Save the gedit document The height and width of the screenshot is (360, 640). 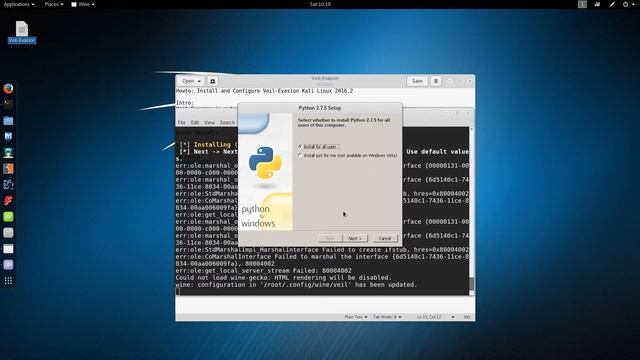coord(417,81)
